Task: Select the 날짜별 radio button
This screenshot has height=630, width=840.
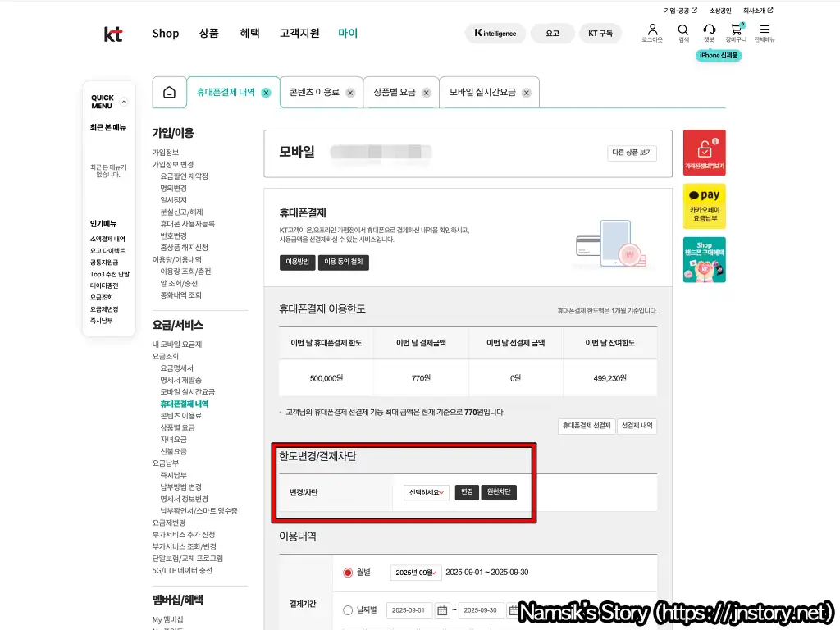Action: (348, 610)
